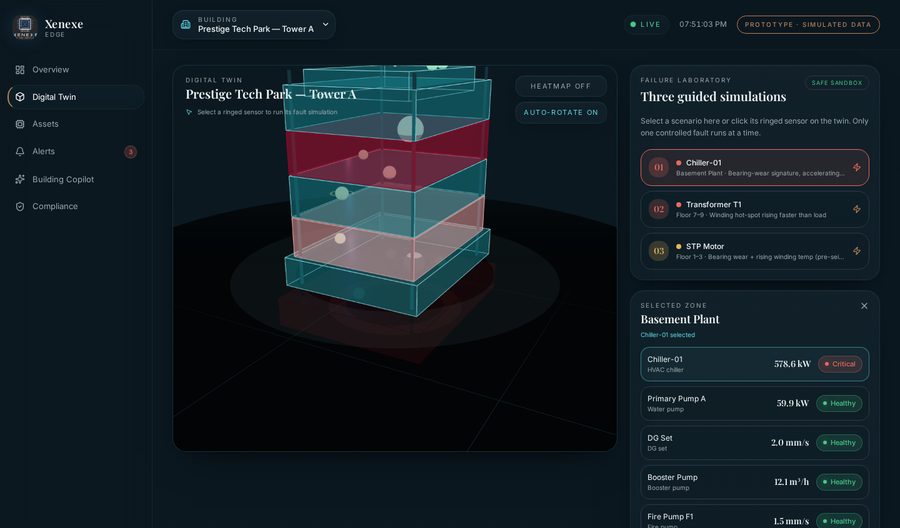Click the 03 number badge for STP Motor
The height and width of the screenshot is (528, 900).
(x=659, y=251)
